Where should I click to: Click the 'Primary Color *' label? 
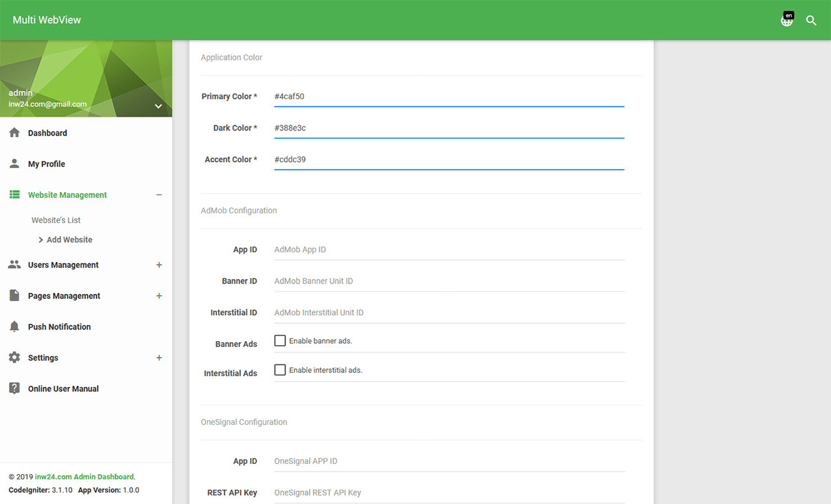click(x=229, y=97)
